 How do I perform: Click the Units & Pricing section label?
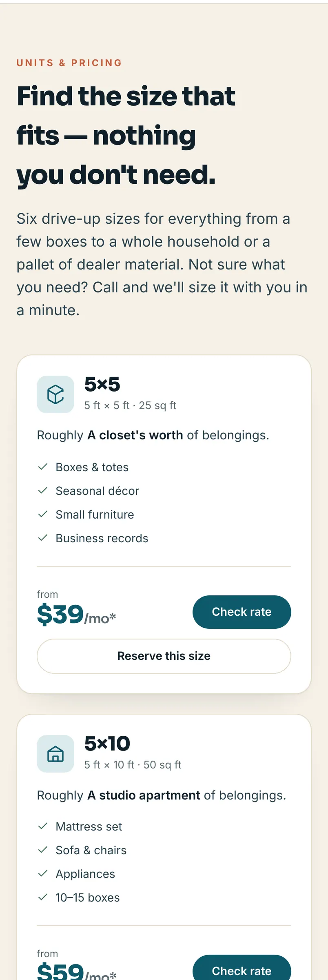click(69, 63)
